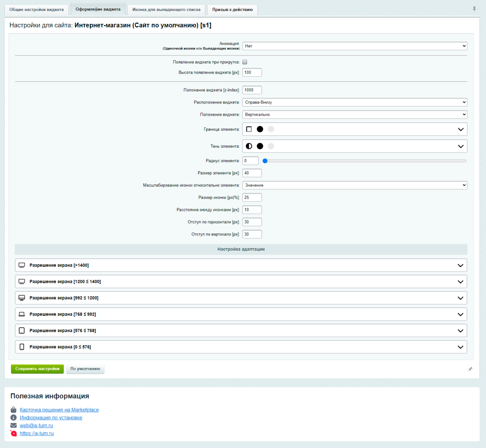Select light gray swatch in Тень элемента
Image resolution: width=486 pixels, height=448 pixels.
tap(271, 146)
